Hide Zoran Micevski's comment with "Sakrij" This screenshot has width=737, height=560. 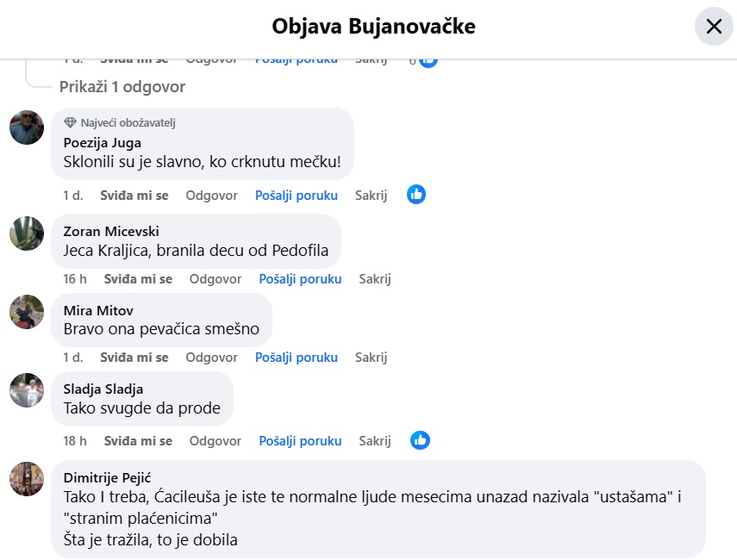coord(375,279)
